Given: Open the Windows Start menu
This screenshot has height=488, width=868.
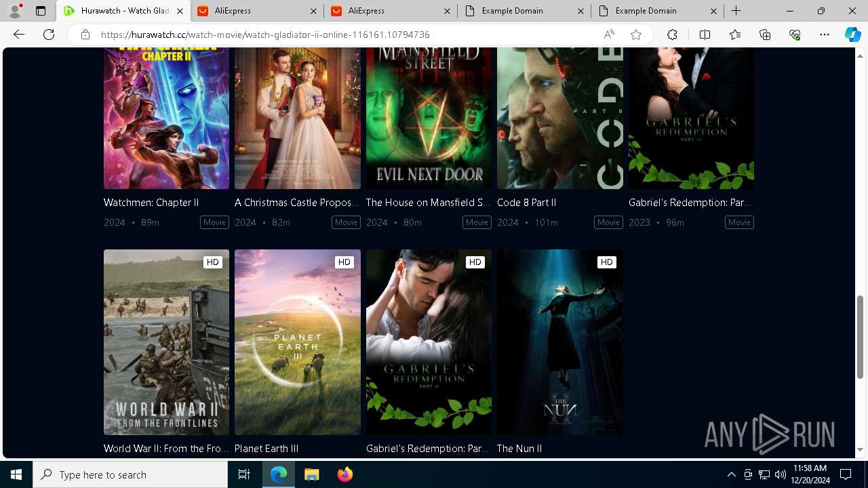Looking at the screenshot, I should (16, 475).
